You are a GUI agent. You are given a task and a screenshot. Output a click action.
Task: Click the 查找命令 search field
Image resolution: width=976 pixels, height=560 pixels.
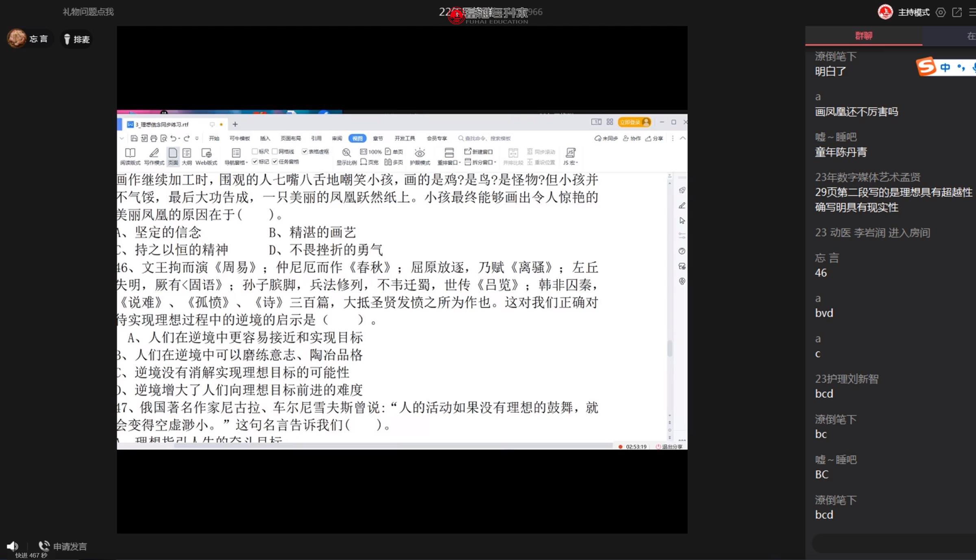point(485,138)
